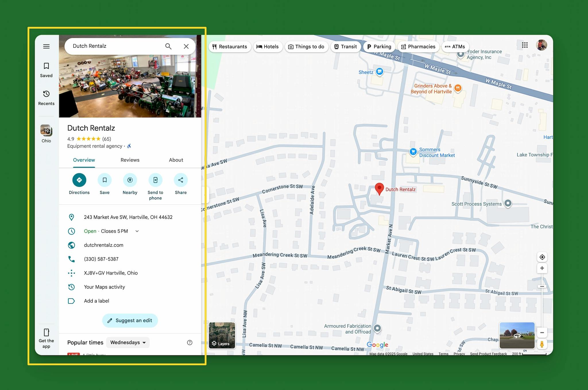Click Yoder Insurance Agency marker

pyautogui.click(x=461, y=54)
